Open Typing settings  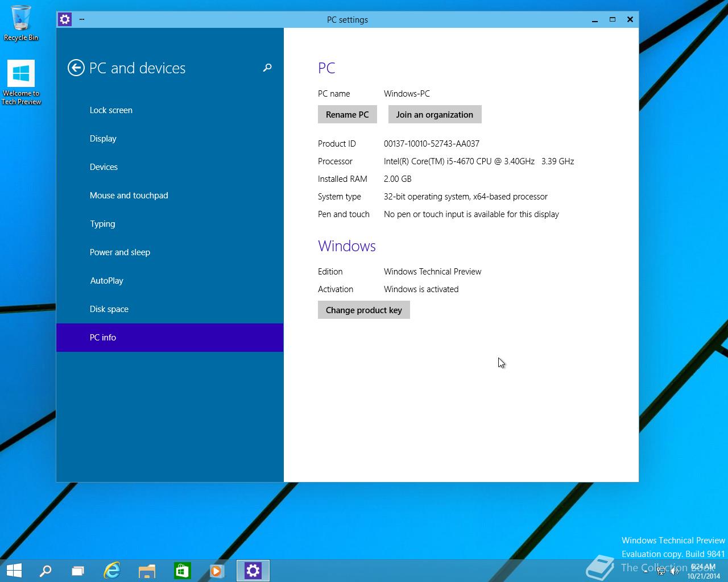coord(169,224)
